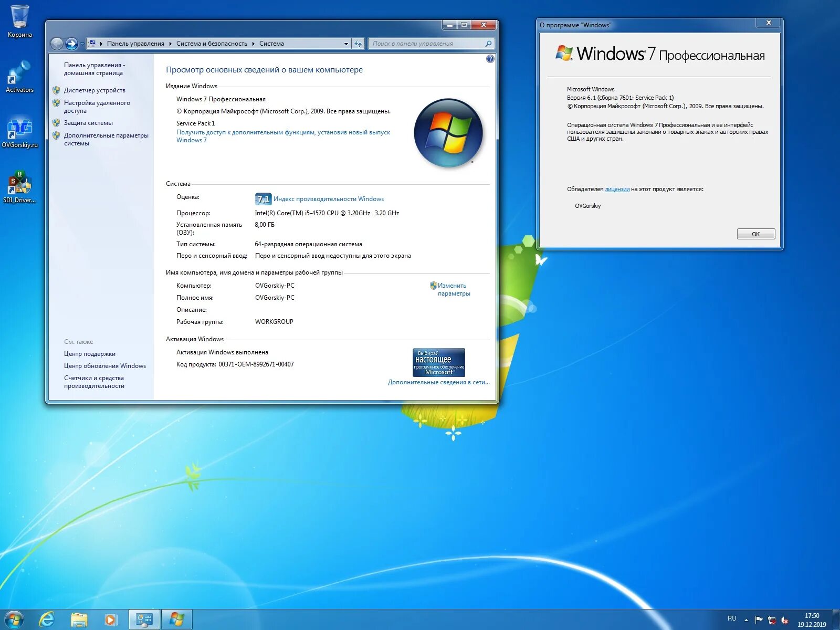The image size is (840, 630).
Task: Click the control panel icon in address bar
Action: tap(92, 44)
